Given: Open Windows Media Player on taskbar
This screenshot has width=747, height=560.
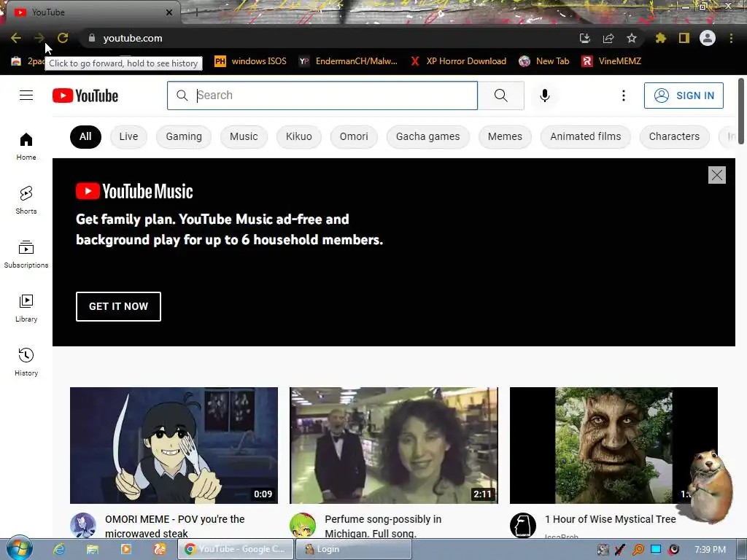Looking at the screenshot, I should 126,549.
